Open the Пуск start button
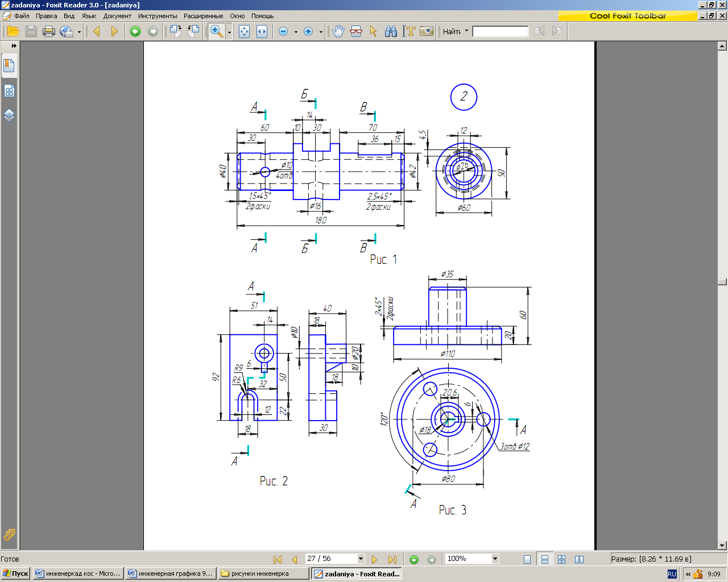Viewport: 728px width, 582px height. (x=15, y=573)
